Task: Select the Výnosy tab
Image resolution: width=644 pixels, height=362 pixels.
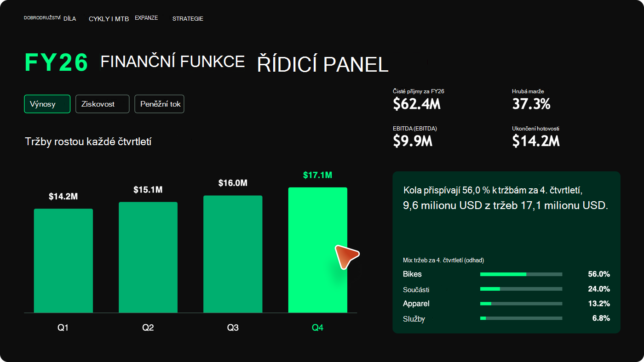Action: [x=47, y=104]
